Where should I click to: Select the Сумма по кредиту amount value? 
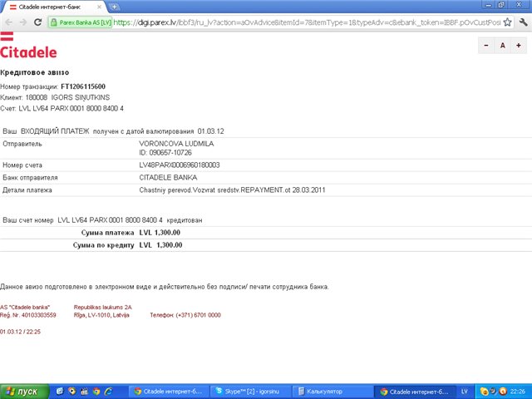click(x=160, y=245)
